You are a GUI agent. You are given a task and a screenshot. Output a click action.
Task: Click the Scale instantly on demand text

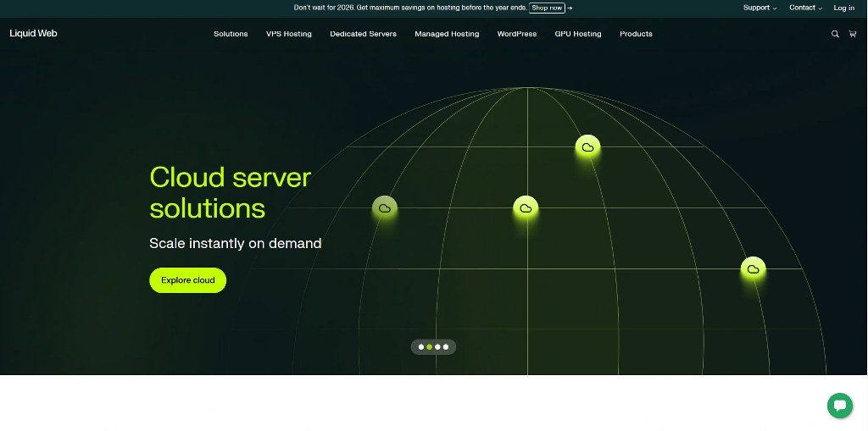(x=236, y=243)
